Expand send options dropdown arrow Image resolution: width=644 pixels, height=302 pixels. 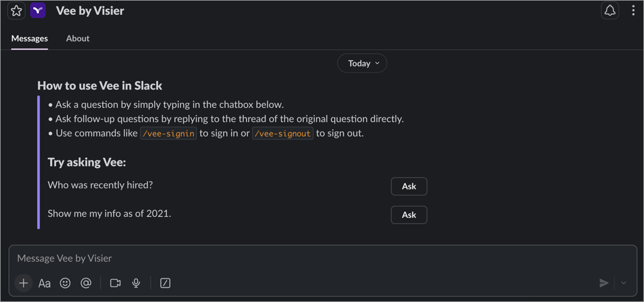(x=623, y=283)
